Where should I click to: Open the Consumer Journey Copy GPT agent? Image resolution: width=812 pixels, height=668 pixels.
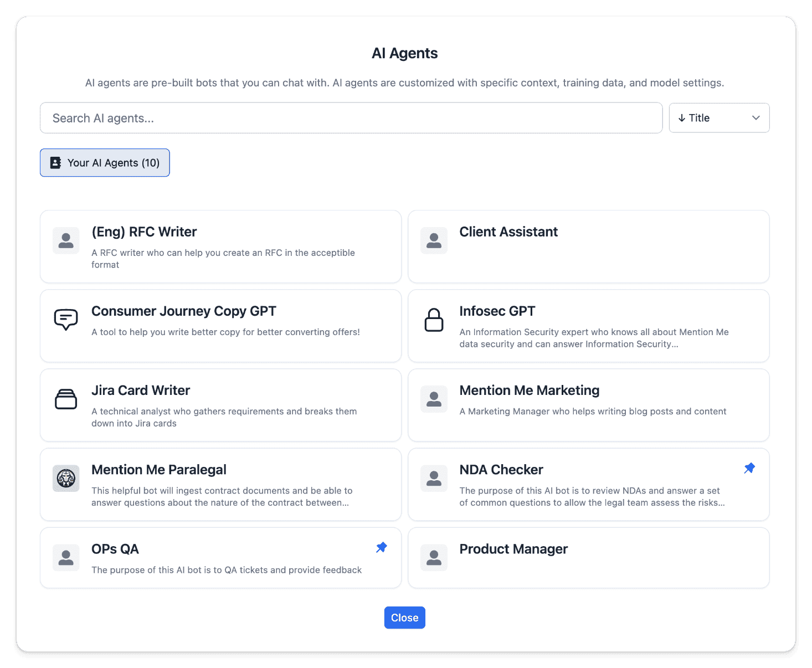[x=220, y=326]
